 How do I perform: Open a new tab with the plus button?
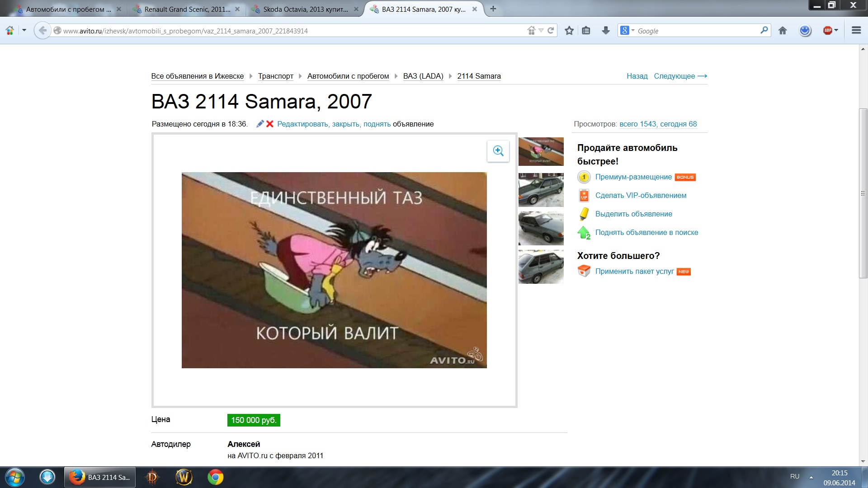tap(493, 9)
